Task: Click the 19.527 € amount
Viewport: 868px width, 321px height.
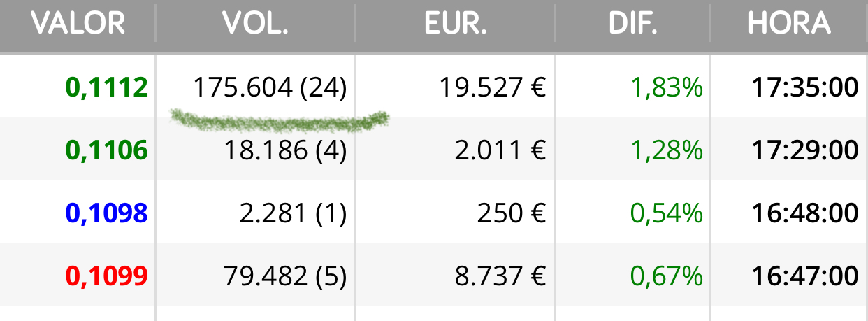Action: click(x=493, y=87)
